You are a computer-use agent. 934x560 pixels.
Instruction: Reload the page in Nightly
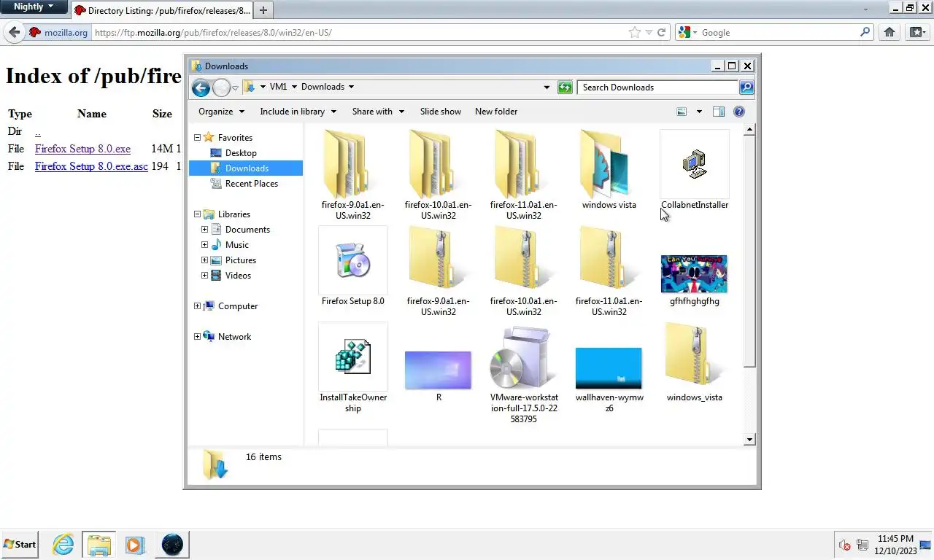pos(662,32)
